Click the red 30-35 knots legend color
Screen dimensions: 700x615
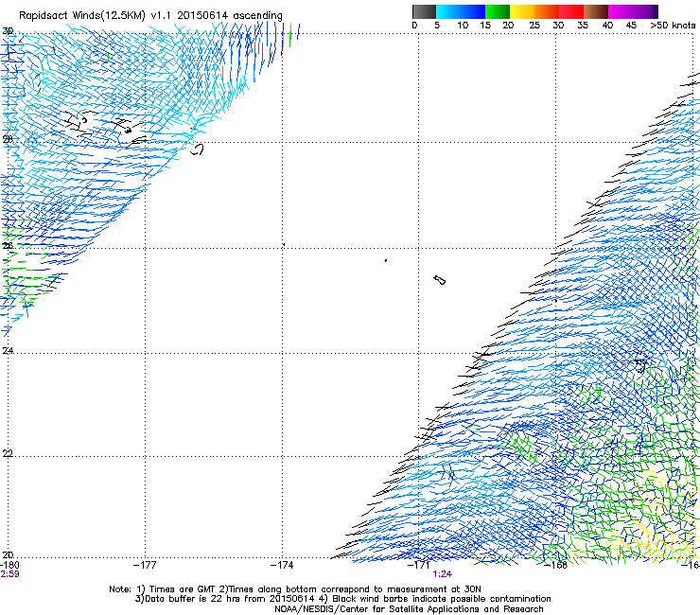pyautogui.click(x=571, y=11)
